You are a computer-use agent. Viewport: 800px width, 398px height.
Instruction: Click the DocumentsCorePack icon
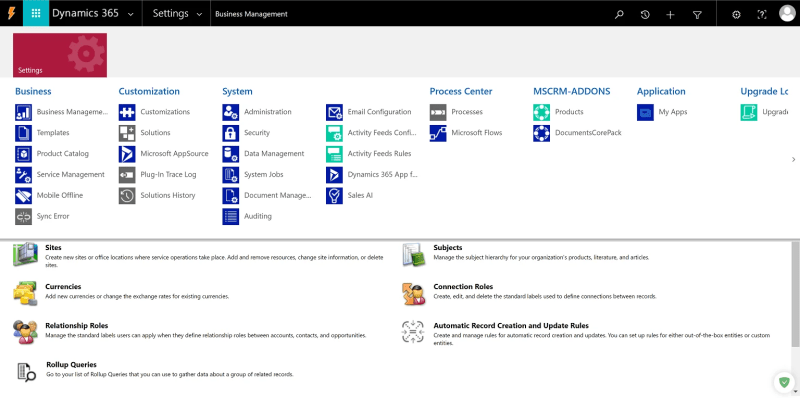tap(541, 133)
